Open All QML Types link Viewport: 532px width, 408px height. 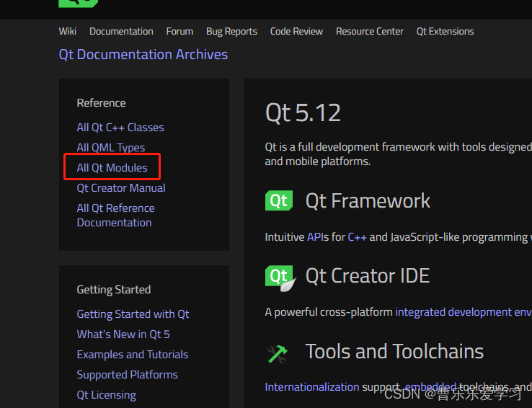click(x=111, y=148)
